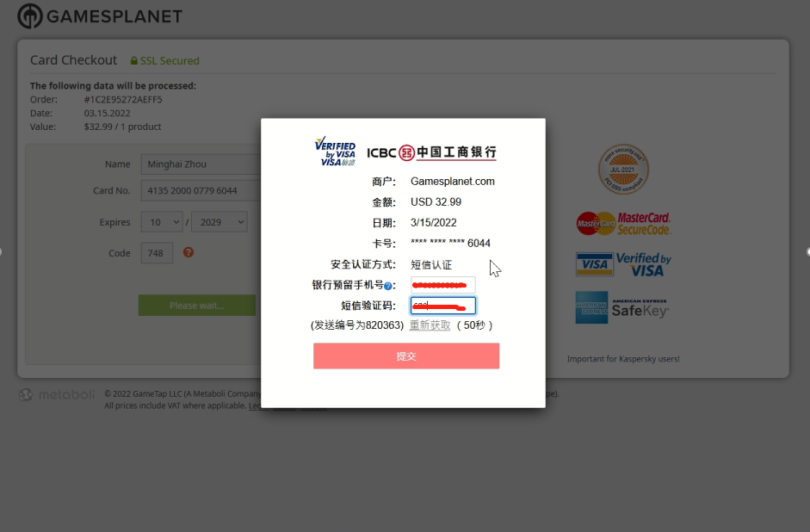Click the green SSL Secured padlock icon
Screen dimensions: 810x532
pyautogui.click(x=133, y=61)
